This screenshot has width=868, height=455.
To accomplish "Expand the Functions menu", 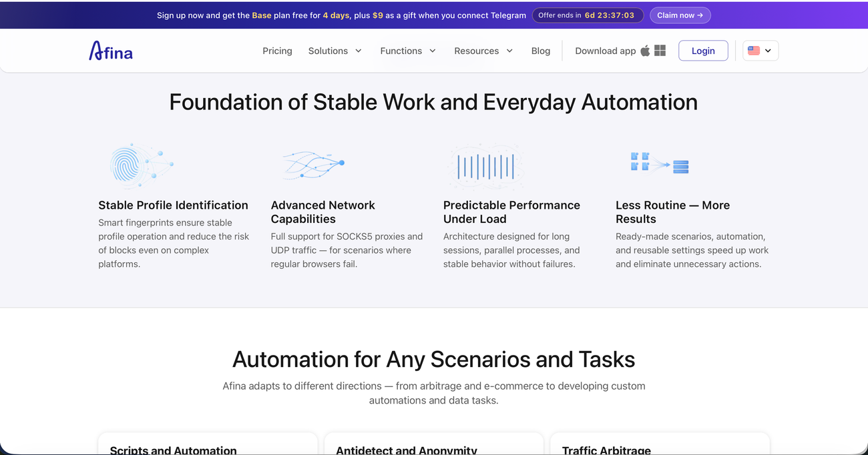I will tap(408, 51).
